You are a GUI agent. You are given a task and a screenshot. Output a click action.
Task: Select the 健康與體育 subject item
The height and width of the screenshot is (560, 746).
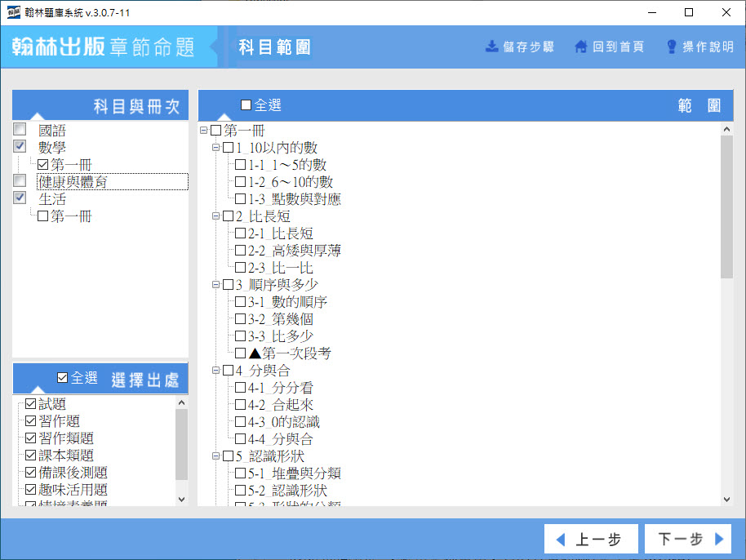(84, 182)
